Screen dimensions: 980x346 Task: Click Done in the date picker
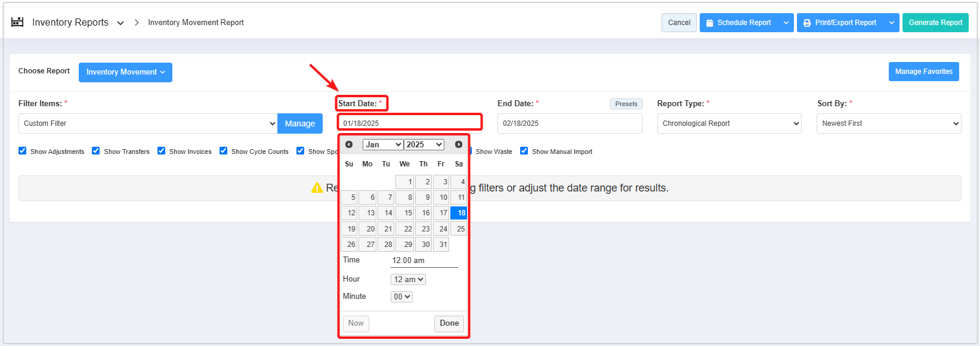[449, 323]
